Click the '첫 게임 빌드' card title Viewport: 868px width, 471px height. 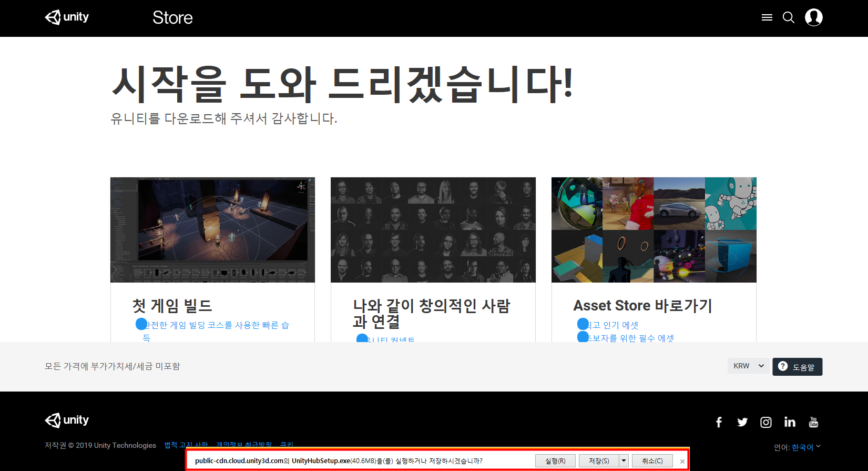172,306
